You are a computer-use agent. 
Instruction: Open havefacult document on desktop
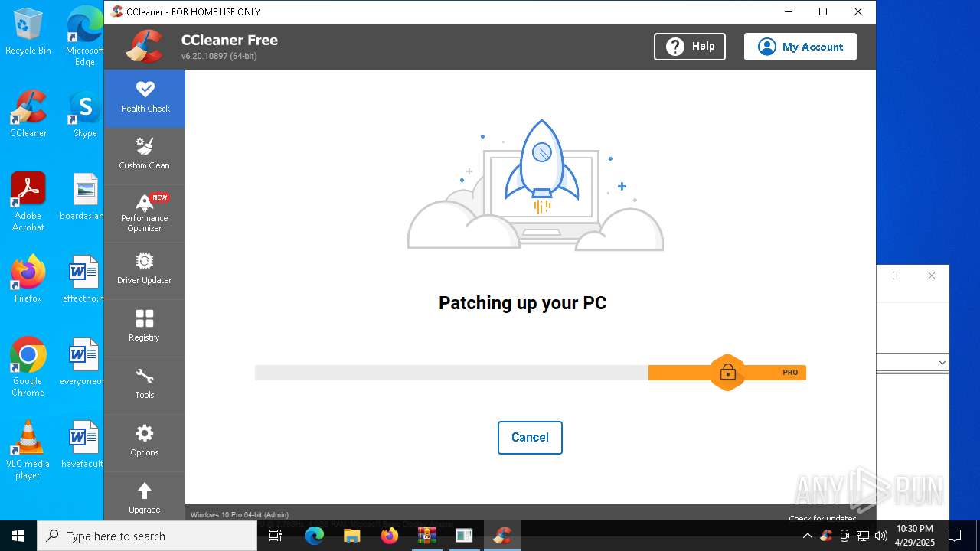click(83, 445)
